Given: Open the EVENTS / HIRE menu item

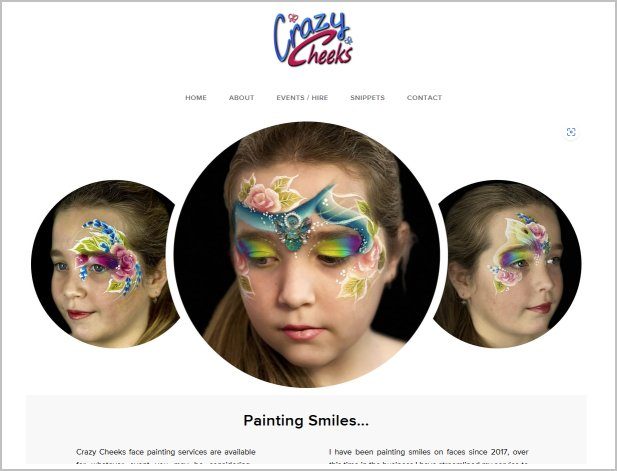Looking at the screenshot, I should click(x=302, y=98).
